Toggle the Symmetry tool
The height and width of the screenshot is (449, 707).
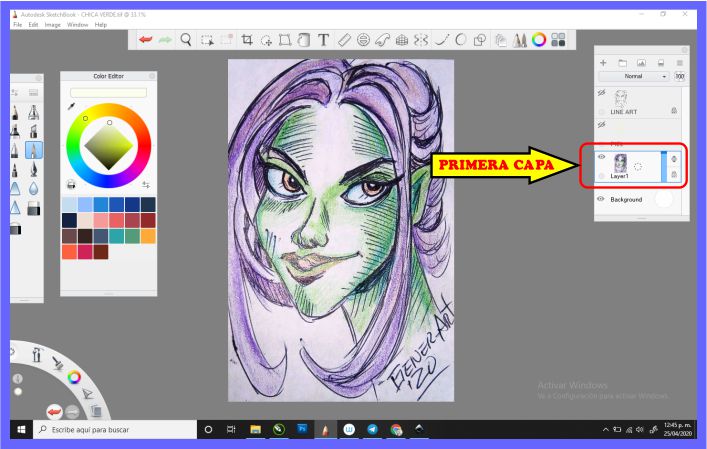(421, 40)
